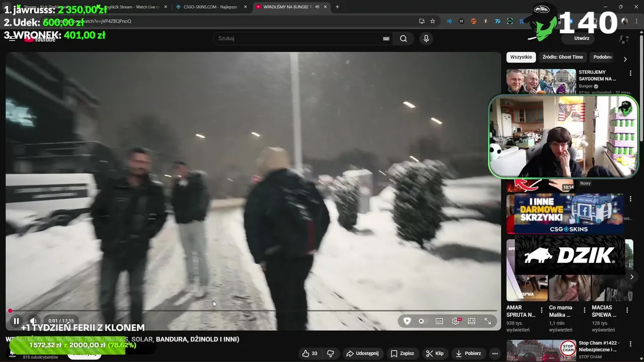Toggle subtitles in the video player
Image resolution: width=644 pixels, height=362 pixels.
pyautogui.click(x=439, y=321)
